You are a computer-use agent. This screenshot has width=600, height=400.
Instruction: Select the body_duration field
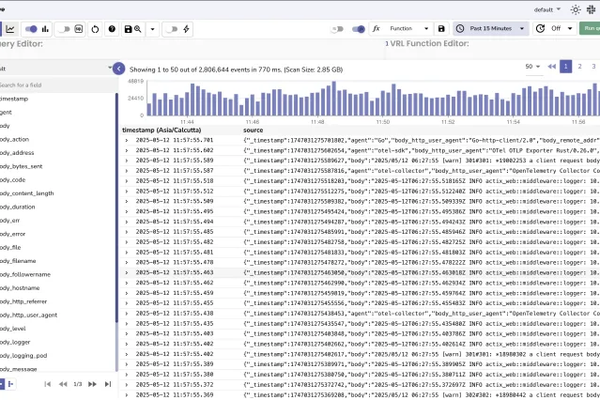tap(18, 207)
